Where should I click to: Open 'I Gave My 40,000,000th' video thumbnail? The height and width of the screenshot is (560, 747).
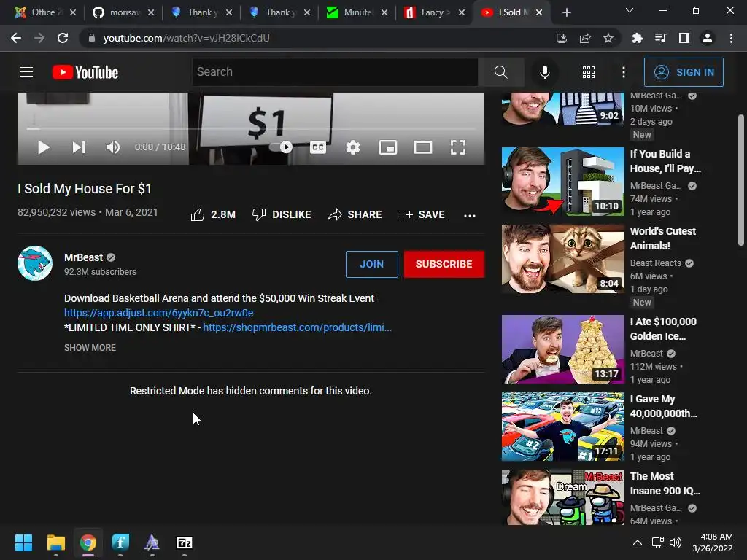(x=562, y=427)
